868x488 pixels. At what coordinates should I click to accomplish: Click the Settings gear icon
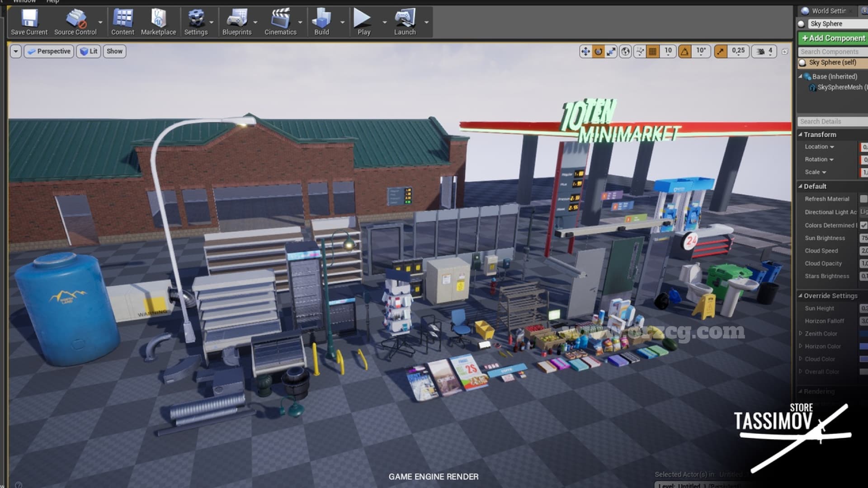point(196,22)
